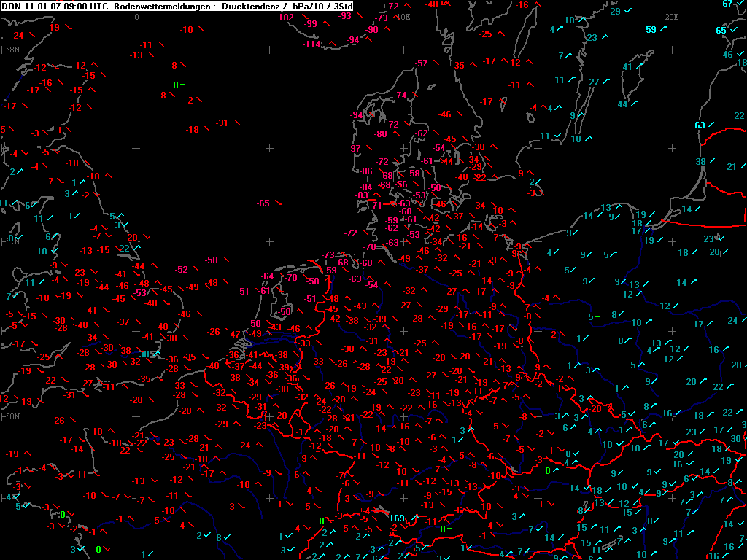
Task: Click the cyan 38 value in southeast England
Action: point(144,354)
